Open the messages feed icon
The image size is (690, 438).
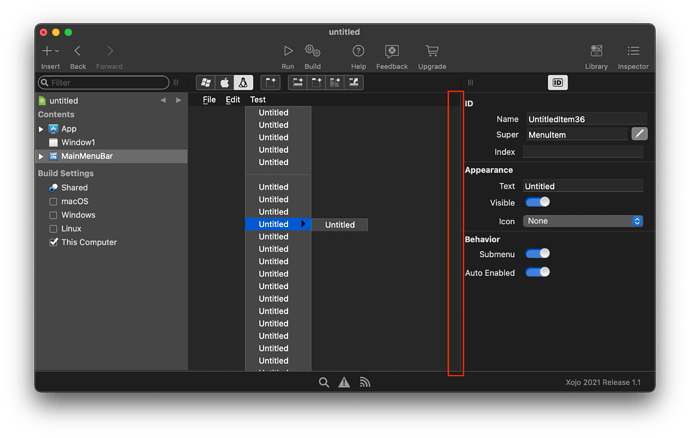[x=365, y=383]
